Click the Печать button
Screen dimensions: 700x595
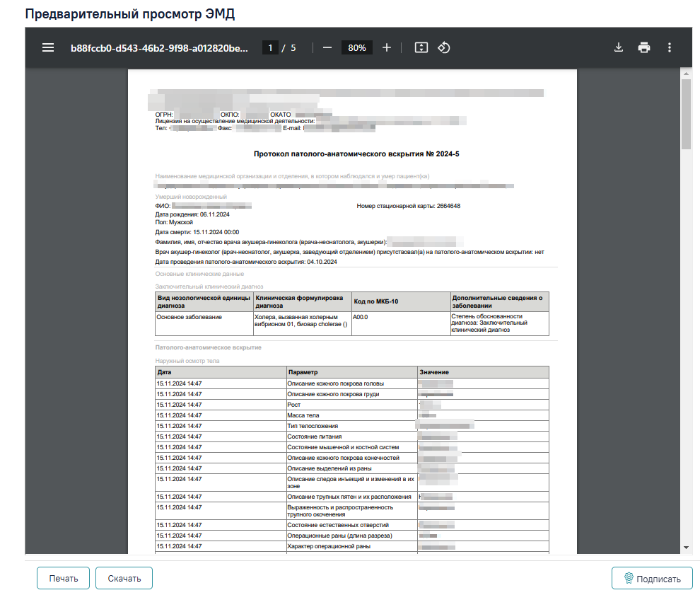64,578
